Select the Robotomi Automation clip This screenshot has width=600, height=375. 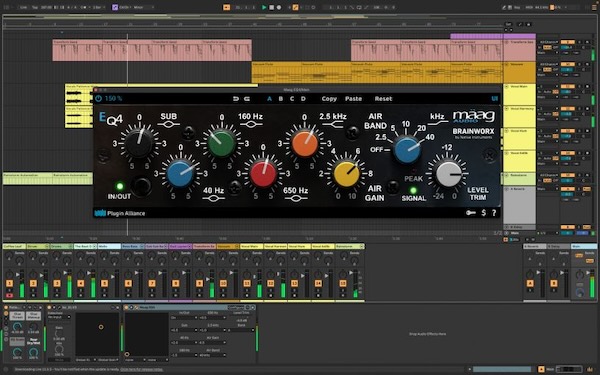pos(28,179)
